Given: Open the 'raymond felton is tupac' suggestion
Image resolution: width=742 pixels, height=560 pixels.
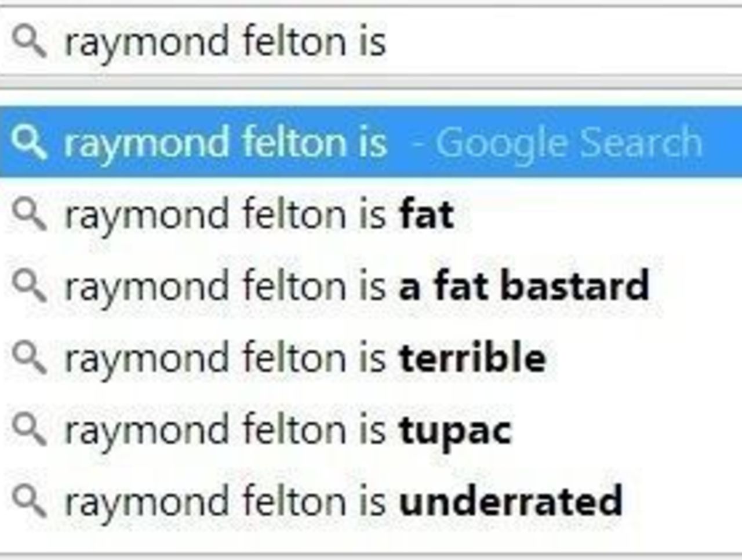Looking at the screenshot, I should [288, 430].
